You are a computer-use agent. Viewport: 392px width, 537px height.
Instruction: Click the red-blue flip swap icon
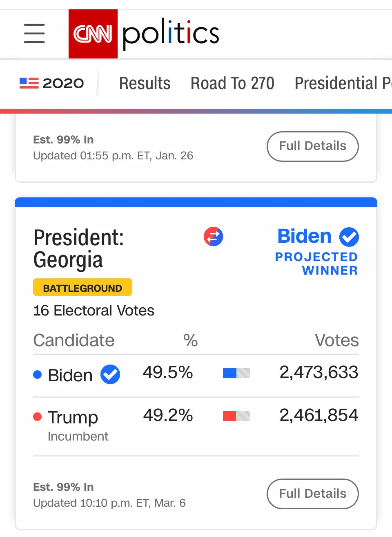214,237
